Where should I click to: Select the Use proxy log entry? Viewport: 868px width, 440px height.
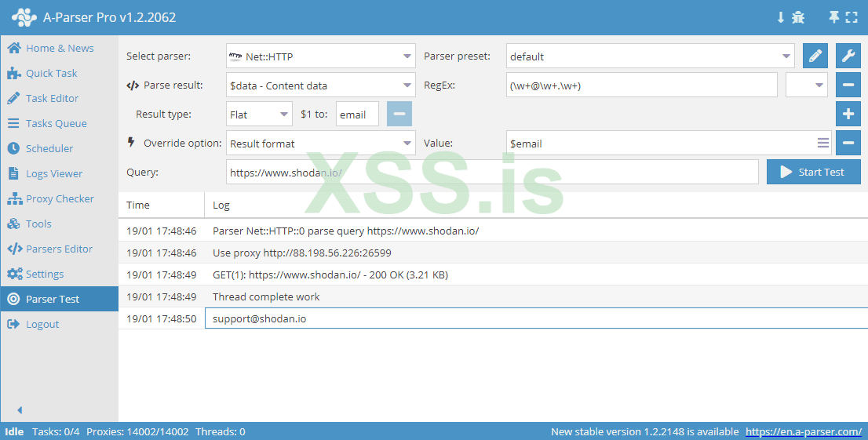[493, 253]
